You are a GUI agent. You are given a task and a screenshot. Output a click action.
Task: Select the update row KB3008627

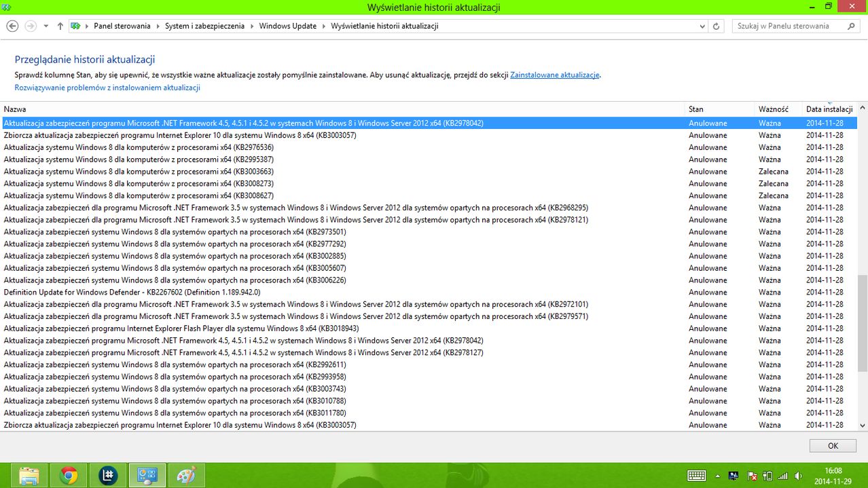429,195
